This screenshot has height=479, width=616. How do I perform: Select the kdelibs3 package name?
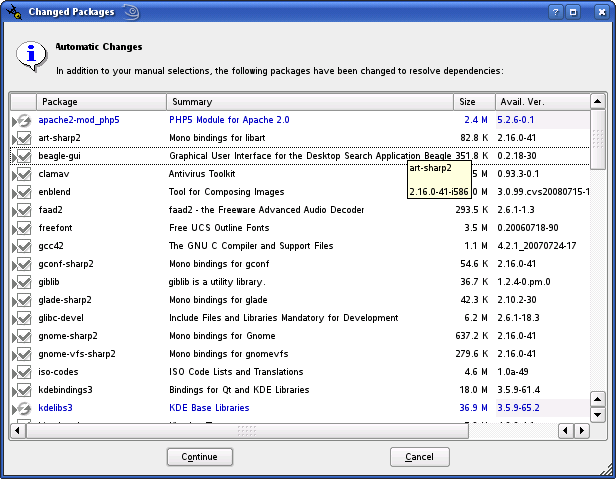tap(55, 408)
